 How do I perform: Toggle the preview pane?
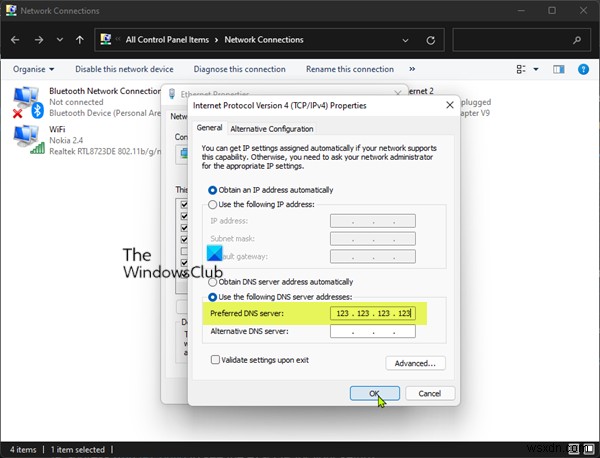pos(559,69)
